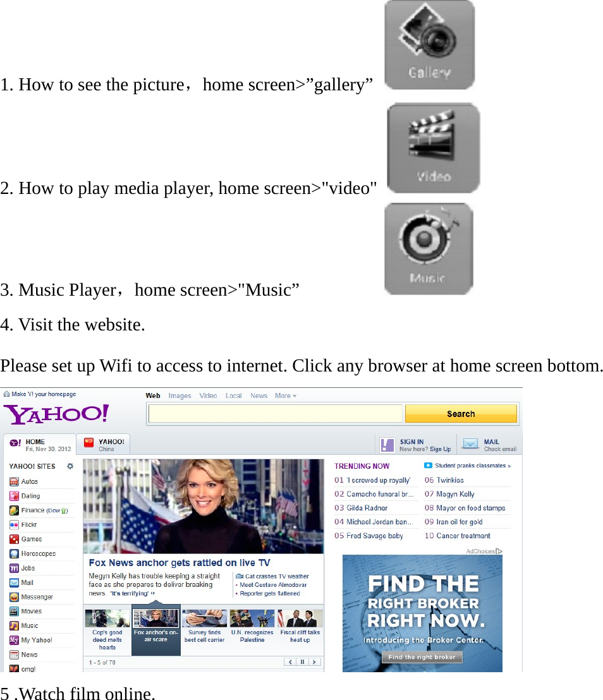
Task: Select the Flickr icon in Yahoo sidebar
Action: (x=13, y=524)
